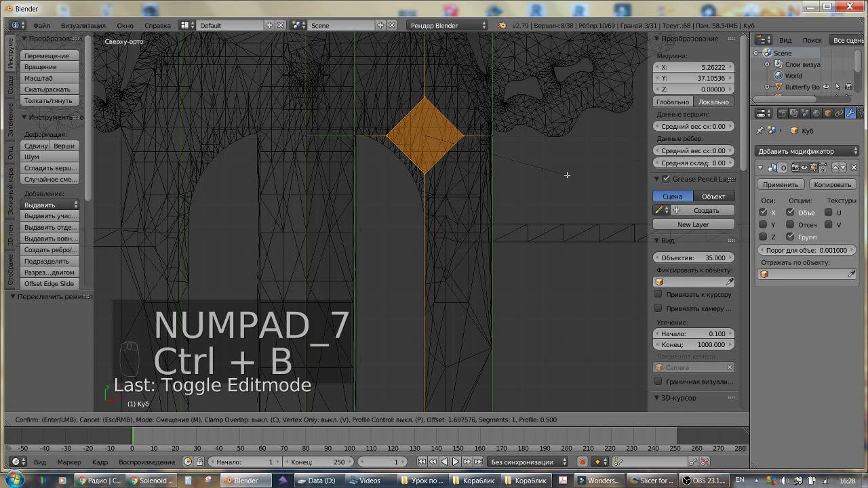The height and width of the screenshot is (488, 868).
Task: Add a new screen layout with plus icon
Action: coord(269,25)
